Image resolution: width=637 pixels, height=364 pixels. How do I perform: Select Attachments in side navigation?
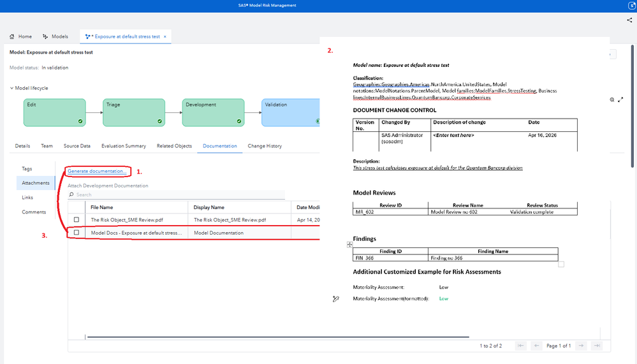[36, 183]
